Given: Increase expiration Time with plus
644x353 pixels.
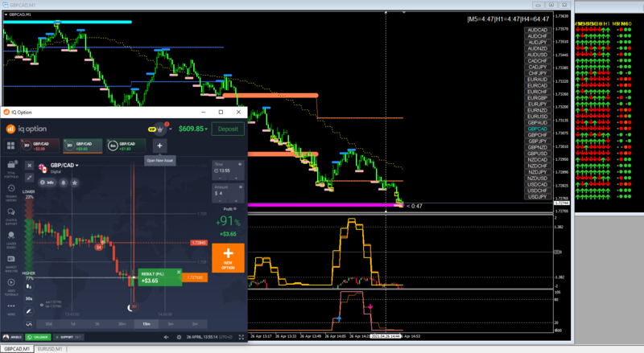Looking at the screenshot, I should tap(236, 178).
